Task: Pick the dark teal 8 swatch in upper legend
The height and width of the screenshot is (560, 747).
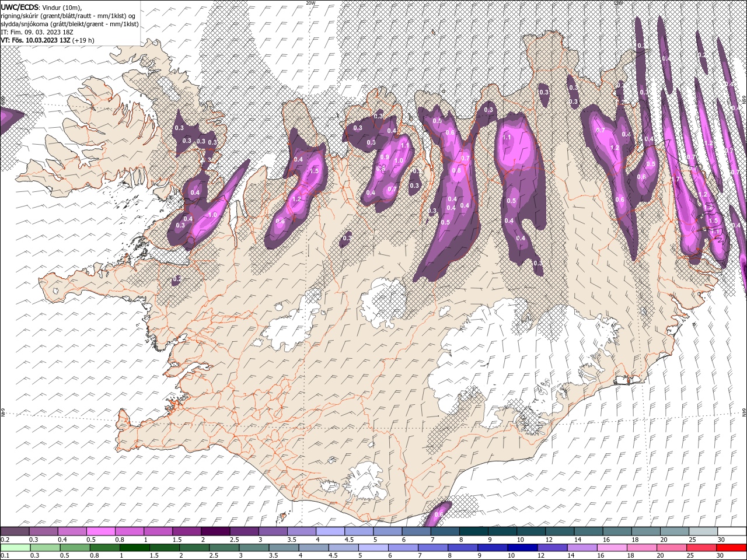Action: tap(473, 531)
